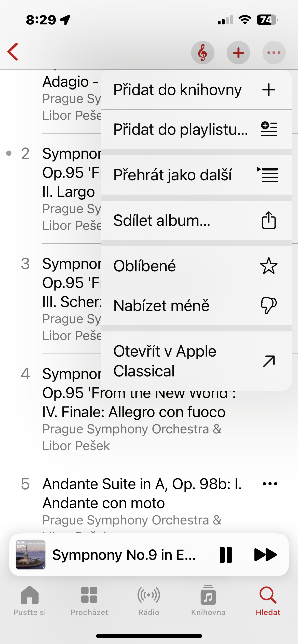Select Přidat do knihovny
The width and height of the screenshot is (298, 644).
(x=196, y=90)
